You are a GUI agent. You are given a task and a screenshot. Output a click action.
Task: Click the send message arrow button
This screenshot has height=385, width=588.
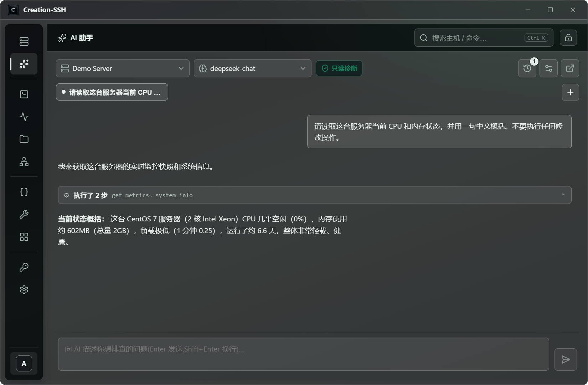tap(566, 359)
